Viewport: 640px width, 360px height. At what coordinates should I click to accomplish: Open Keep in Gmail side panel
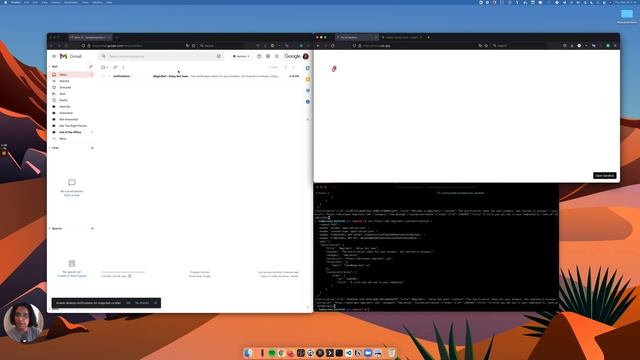(x=308, y=79)
